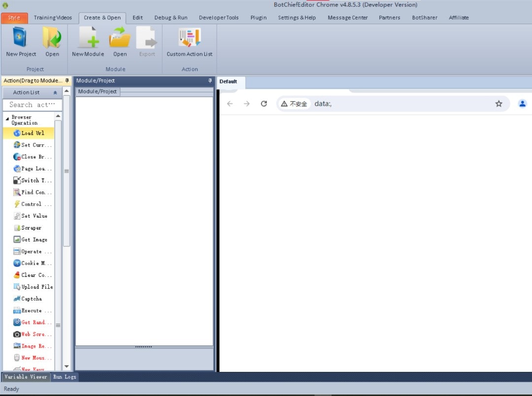Select the Control ... action
Image resolution: width=532 pixels, height=396 pixels.
pos(32,204)
